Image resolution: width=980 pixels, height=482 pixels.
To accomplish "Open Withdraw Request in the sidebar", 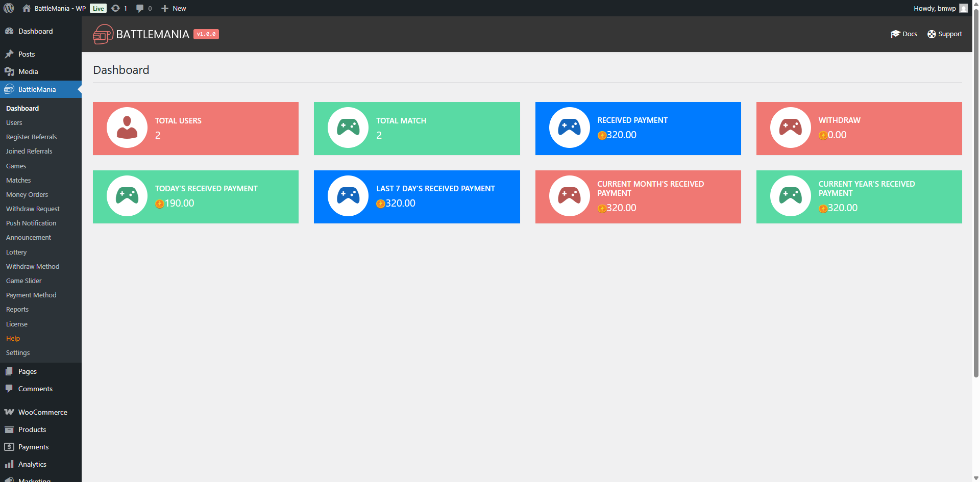I will click(33, 209).
